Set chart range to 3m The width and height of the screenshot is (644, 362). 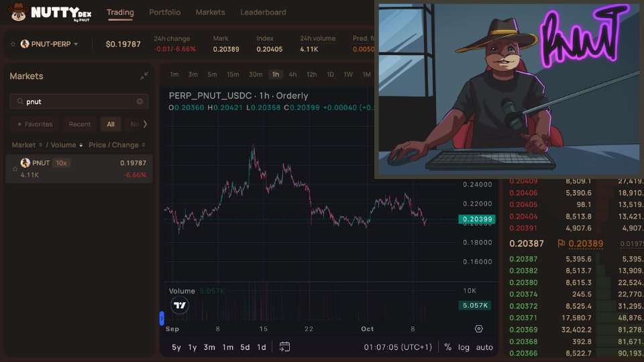pos(209,347)
